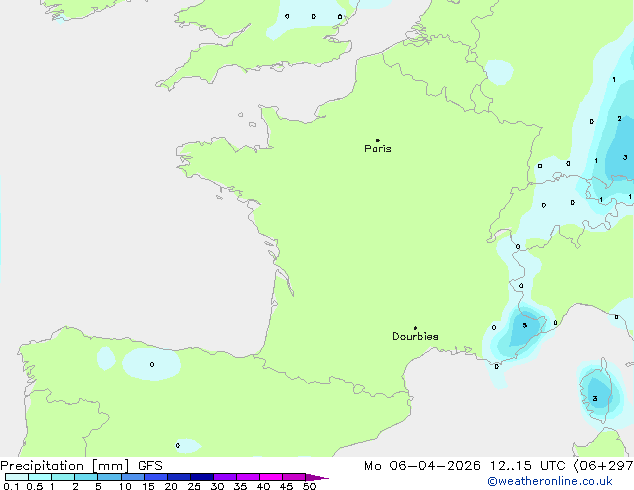Pick the bright magenta 40–45 mm swatch
The height and width of the screenshot is (490, 634).
[271, 477]
